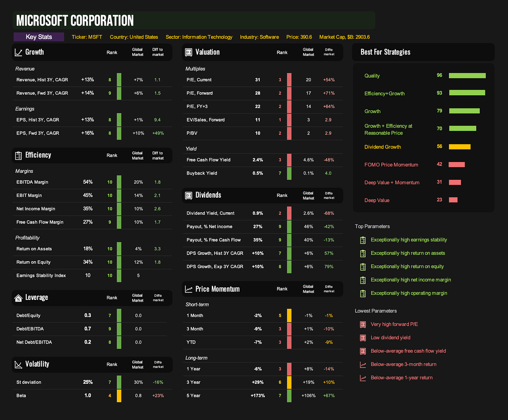The height and width of the screenshot is (420, 508).
Task: Click the Low dividend yield text
Action: click(390, 338)
